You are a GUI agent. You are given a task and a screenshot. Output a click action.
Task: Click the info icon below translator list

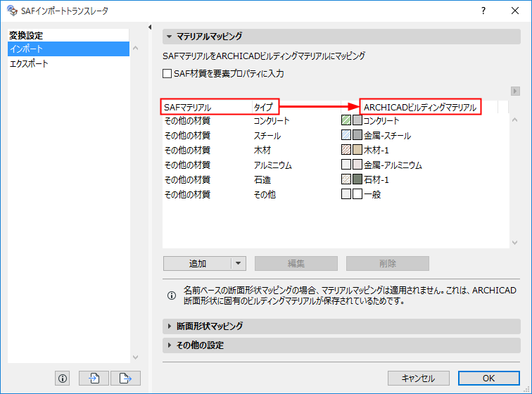(x=63, y=378)
